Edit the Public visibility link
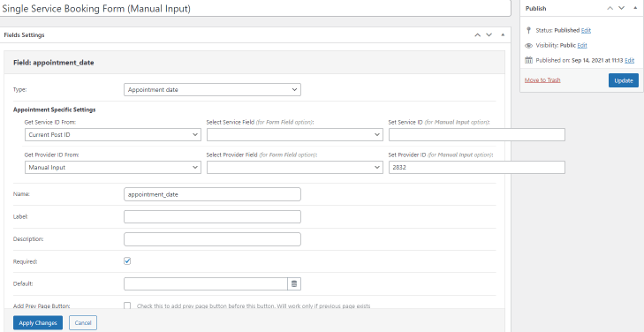 click(x=582, y=46)
